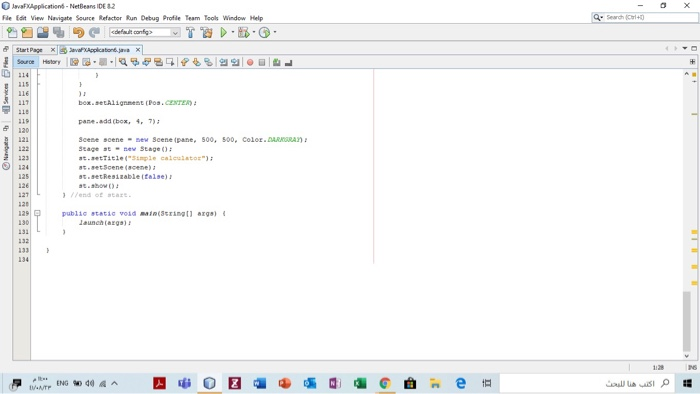Open the Navigate menu
Viewport: 700px width, 394px height.
point(60,18)
